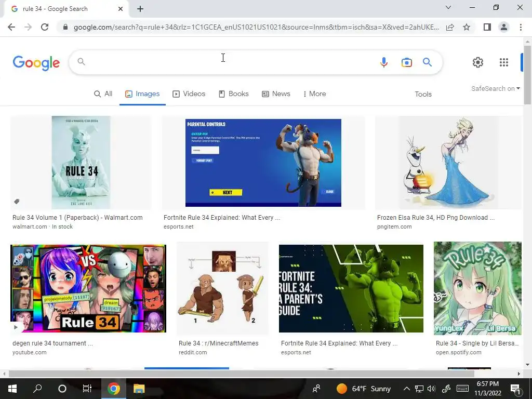Click the youtube.com source link
The image size is (532, 399).
(29, 353)
